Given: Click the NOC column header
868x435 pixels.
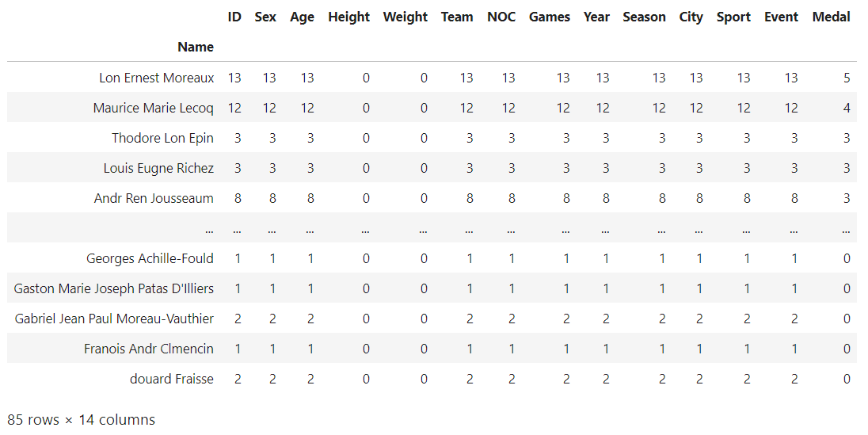Looking at the screenshot, I should click(501, 17).
